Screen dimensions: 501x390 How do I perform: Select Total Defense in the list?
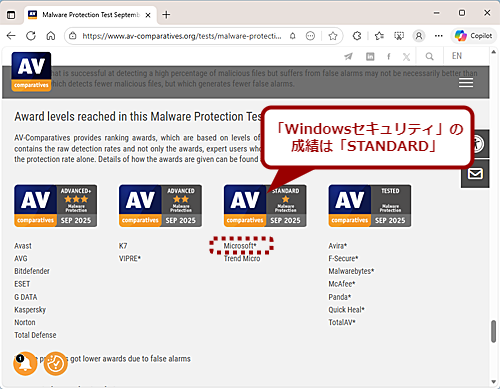[35, 335]
